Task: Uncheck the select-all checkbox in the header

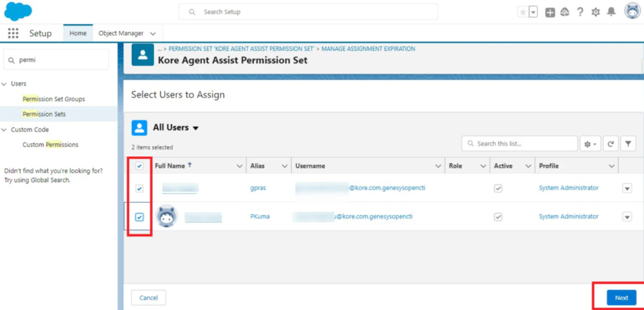Action: [x=140, y=165]
